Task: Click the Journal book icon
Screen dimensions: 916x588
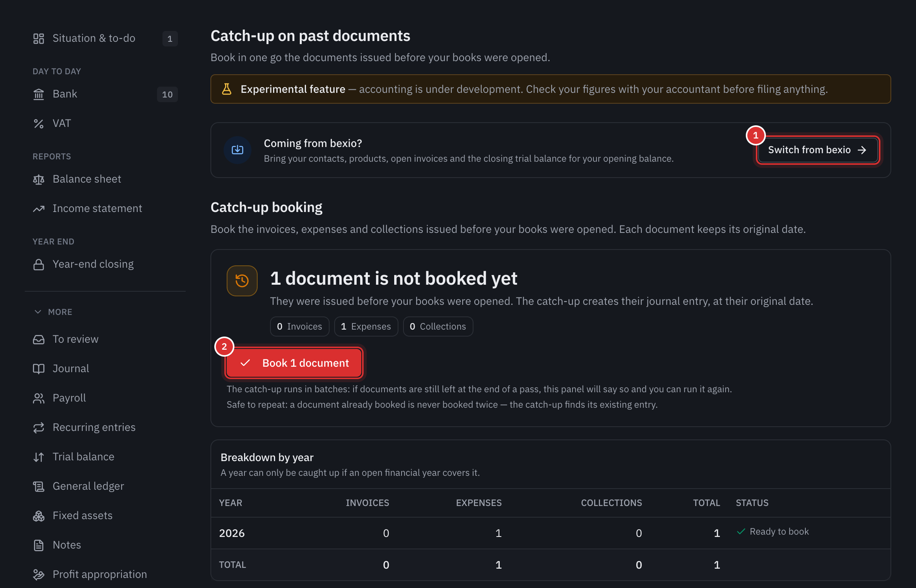Action: [39, 369]
